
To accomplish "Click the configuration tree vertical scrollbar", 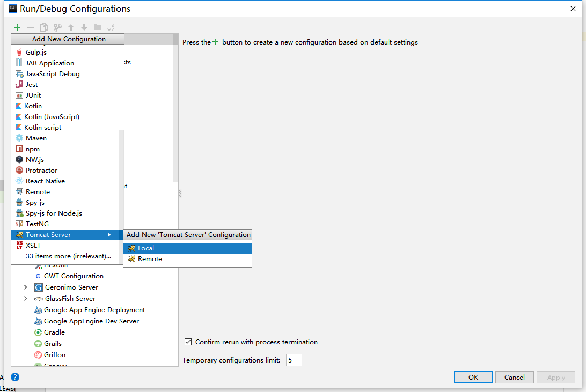I will 175,108.
